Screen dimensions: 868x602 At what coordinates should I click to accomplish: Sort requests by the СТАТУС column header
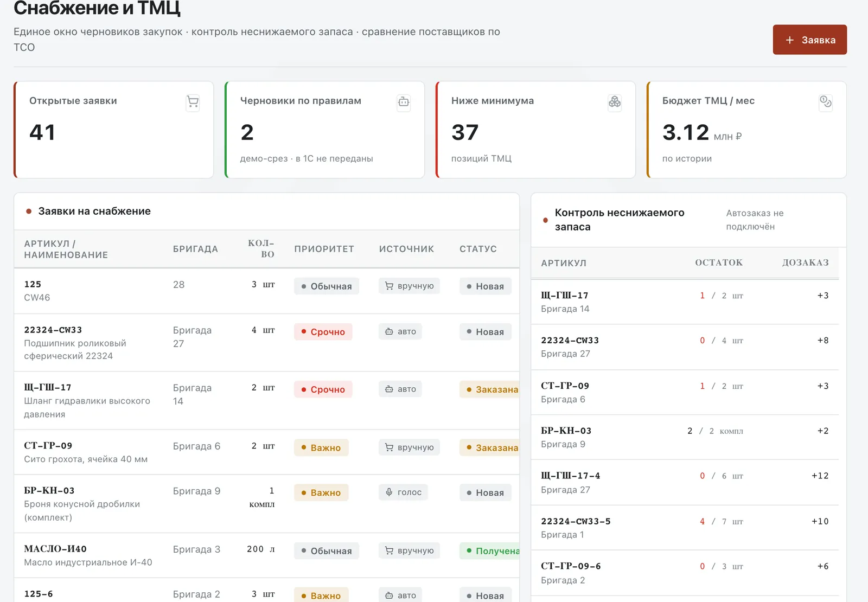478,249
